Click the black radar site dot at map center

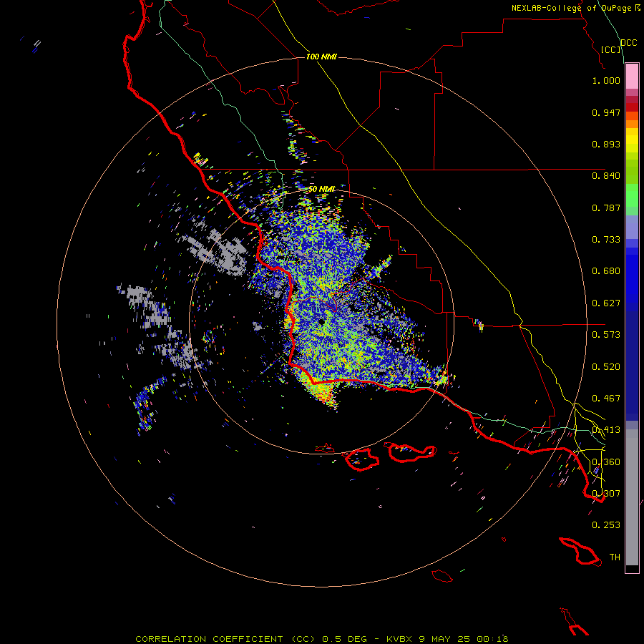coord(321,322)
